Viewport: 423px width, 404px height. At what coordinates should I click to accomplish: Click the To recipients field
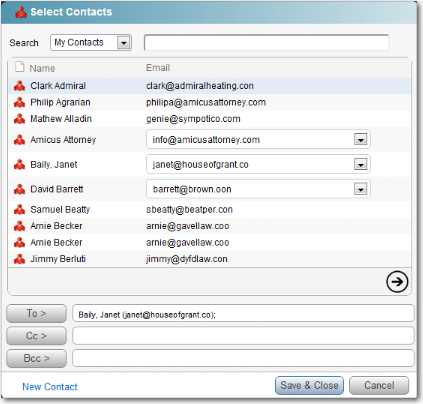coord(243,313)
